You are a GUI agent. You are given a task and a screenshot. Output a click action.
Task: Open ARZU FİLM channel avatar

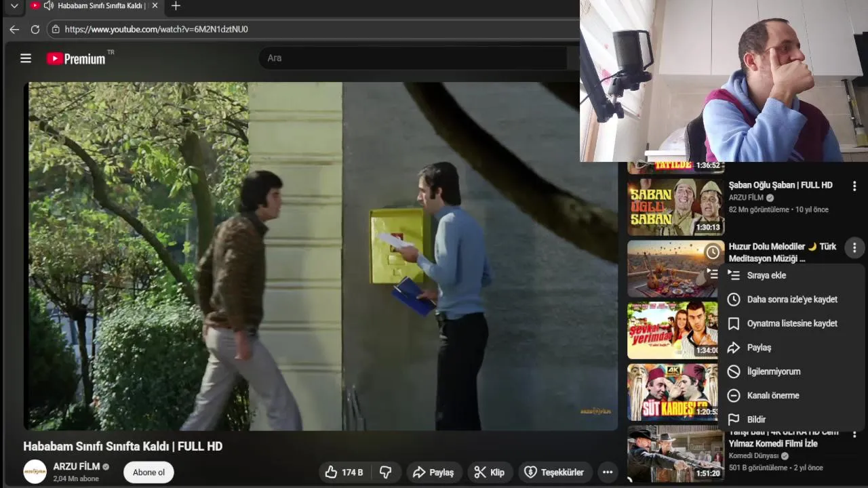pyautogui.click(x=35, y=471)
